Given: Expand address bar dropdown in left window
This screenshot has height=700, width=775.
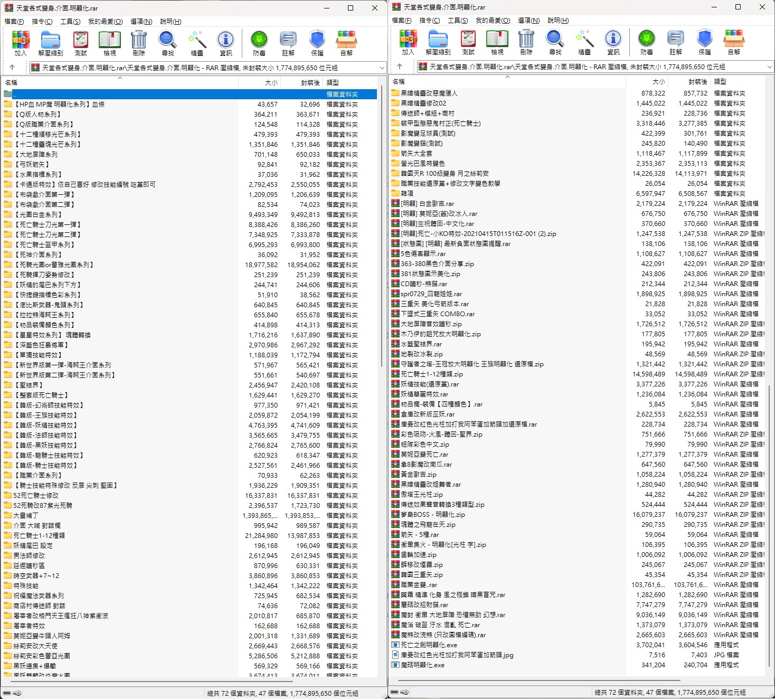Looking at the screenshot, I should tap(382, 68).
